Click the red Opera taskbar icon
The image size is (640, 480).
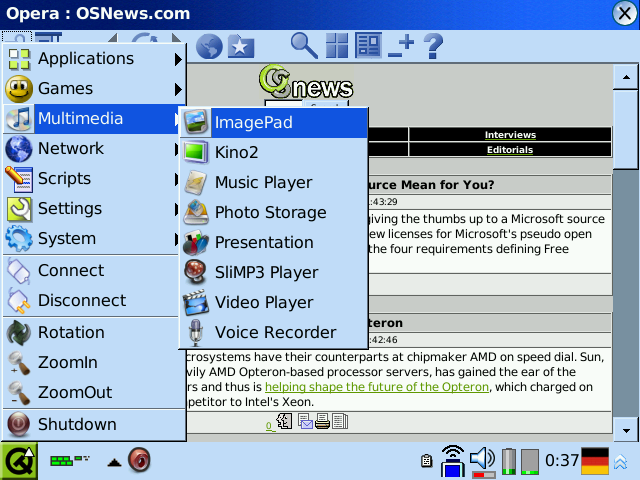coord(139,460)
